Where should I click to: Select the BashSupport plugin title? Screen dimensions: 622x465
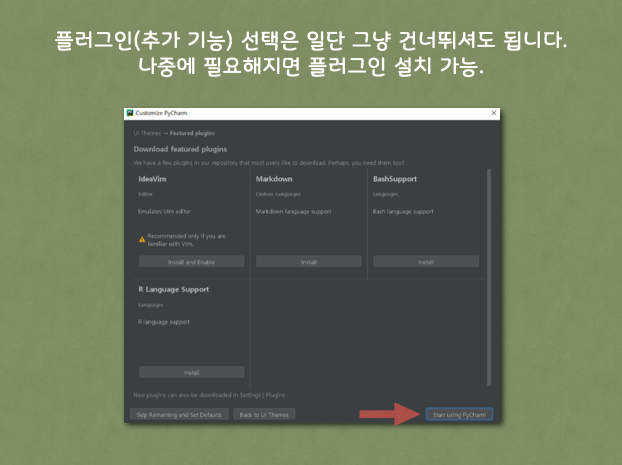(395, 179)
